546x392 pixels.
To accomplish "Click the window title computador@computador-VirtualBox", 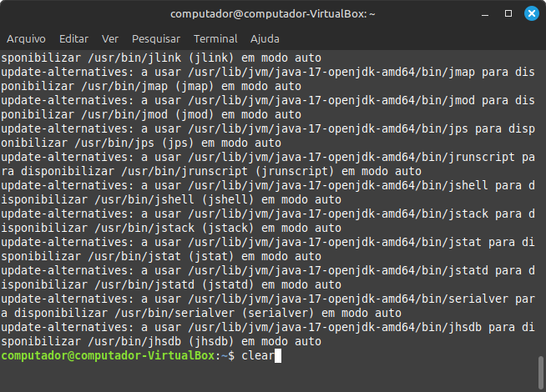I will coord(272,14).
